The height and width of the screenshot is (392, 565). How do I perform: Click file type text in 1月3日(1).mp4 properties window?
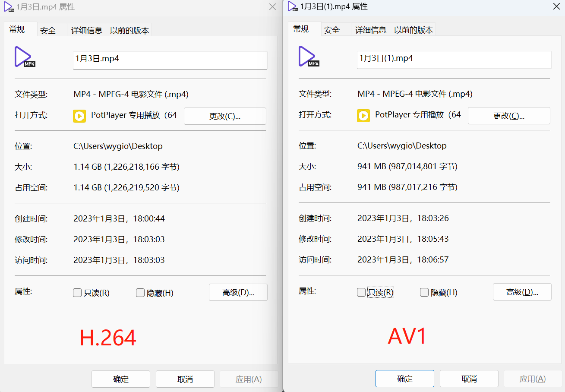[415, 94]
